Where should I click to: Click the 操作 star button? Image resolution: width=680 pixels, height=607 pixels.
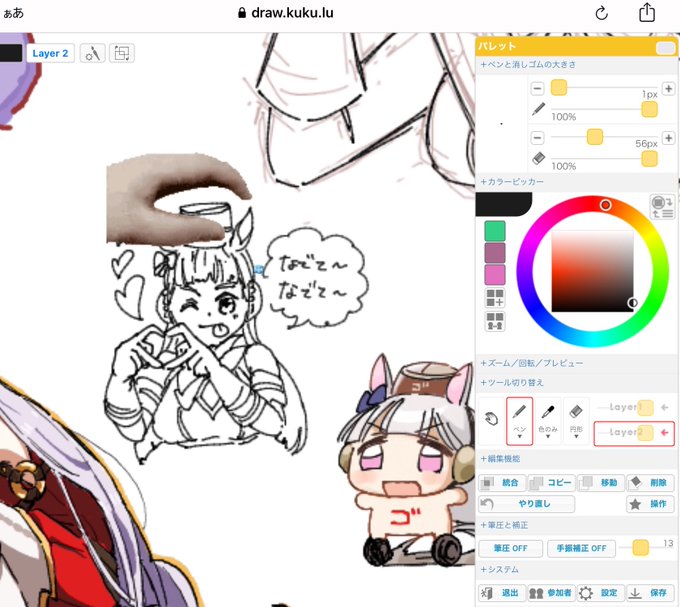tap(650, 504)
